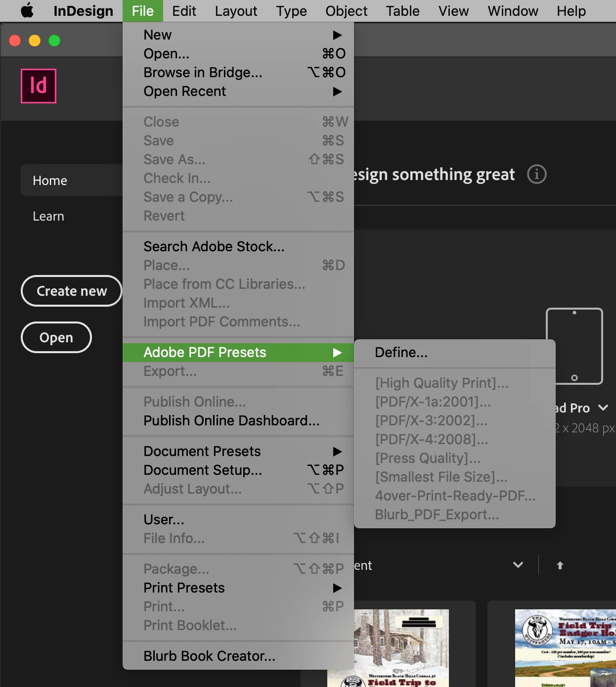Select the highlighted Adobe PDF Presets item
Image resolution: width=616 pixels, height=687 pixels.
pyautogui.click(x=238, y=352)
